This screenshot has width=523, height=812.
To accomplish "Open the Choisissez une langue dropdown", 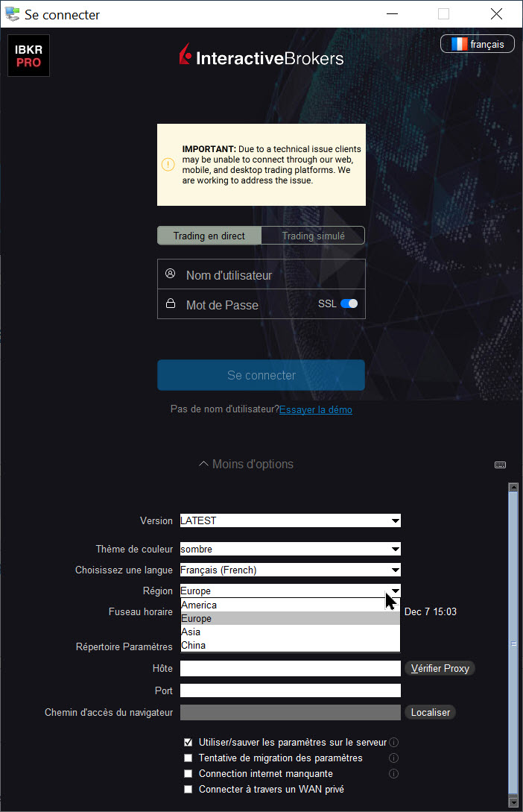I will click(x=291, y=570).
